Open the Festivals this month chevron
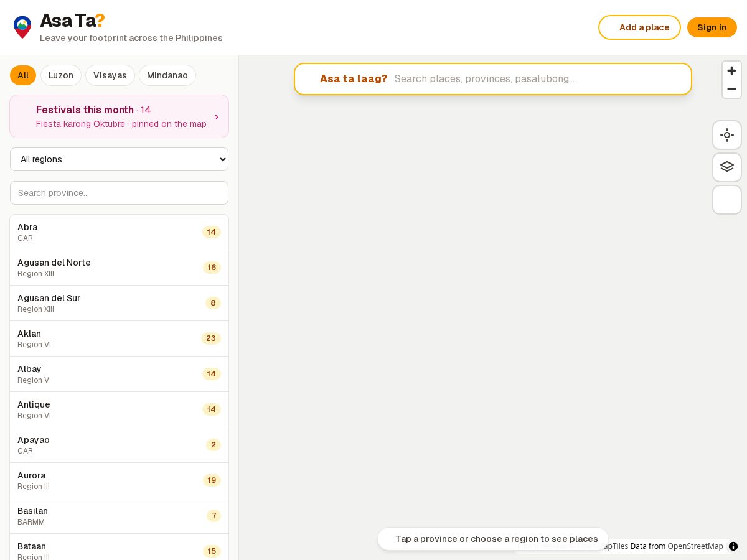 click(217, 117)
